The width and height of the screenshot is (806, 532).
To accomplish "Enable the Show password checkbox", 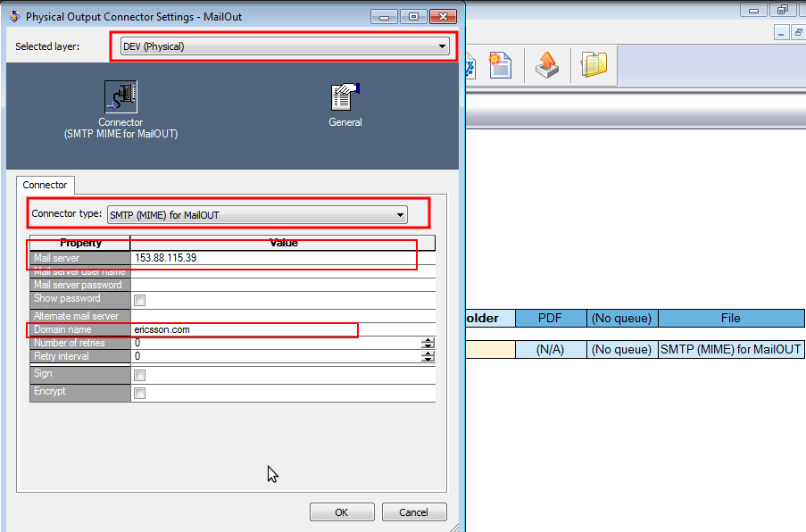I will pos(139,298).
